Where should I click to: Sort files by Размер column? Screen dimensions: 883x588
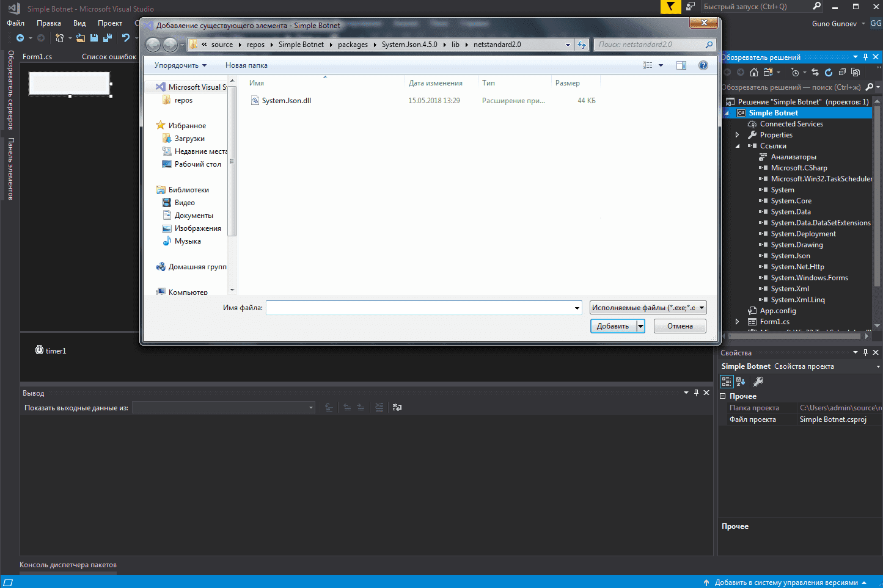pos(568,83)
